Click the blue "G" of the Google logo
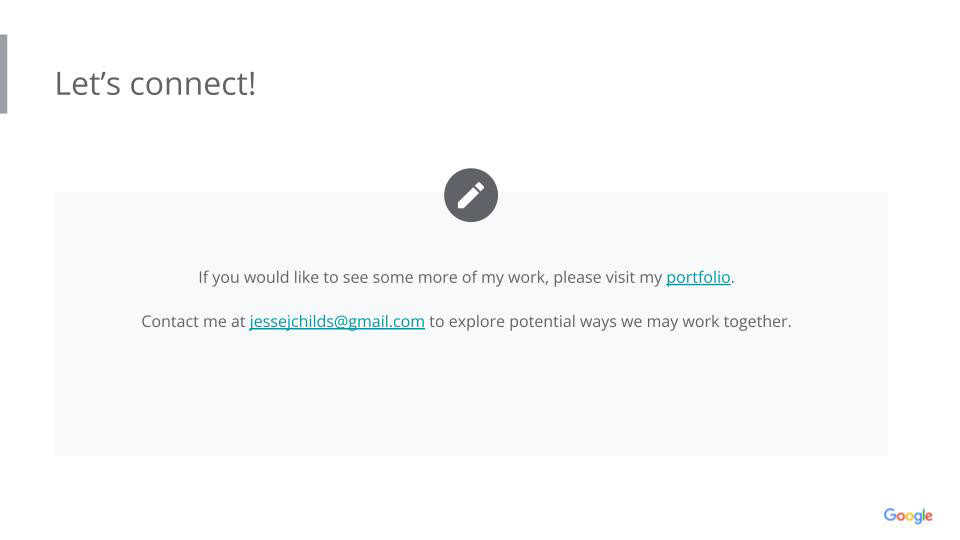 pyautogui.click(x=889, y=515)
